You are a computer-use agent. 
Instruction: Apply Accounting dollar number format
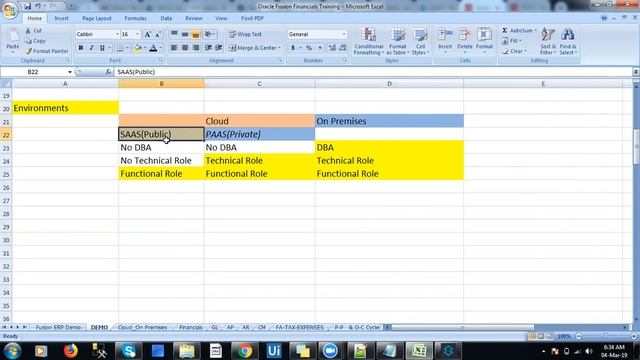point(293,48)
